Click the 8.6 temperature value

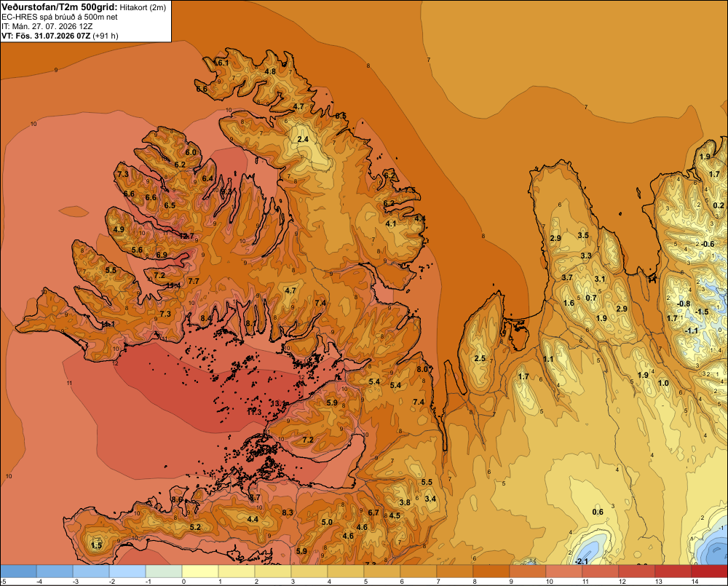[x=178, y=499]
